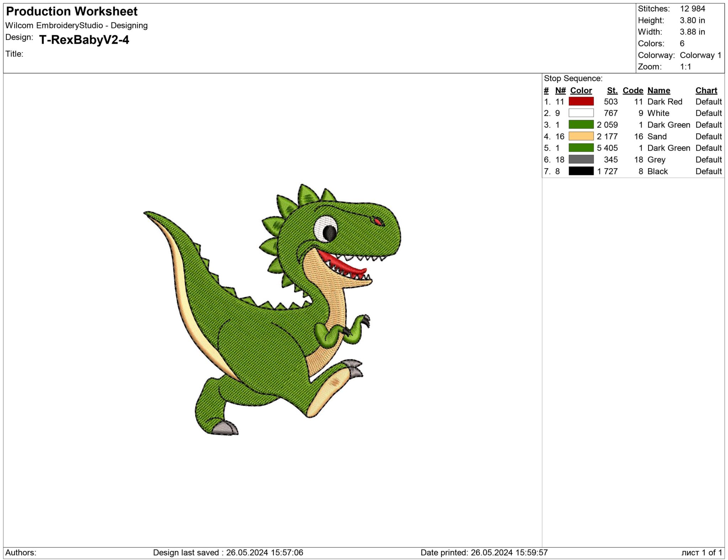Click the Dark Red color swatch
Image resolution: width=728 pixels, height=560 pixels.
tap(581, 101)
